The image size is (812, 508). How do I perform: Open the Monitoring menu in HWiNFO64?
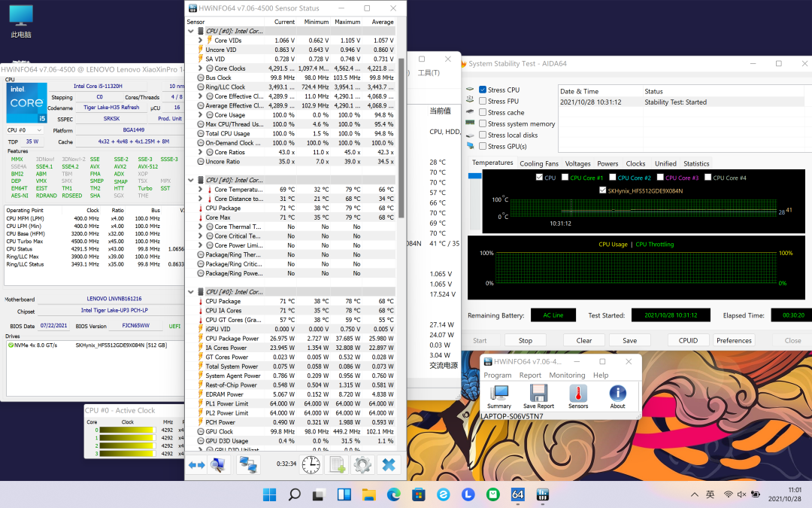coord(567,375)
